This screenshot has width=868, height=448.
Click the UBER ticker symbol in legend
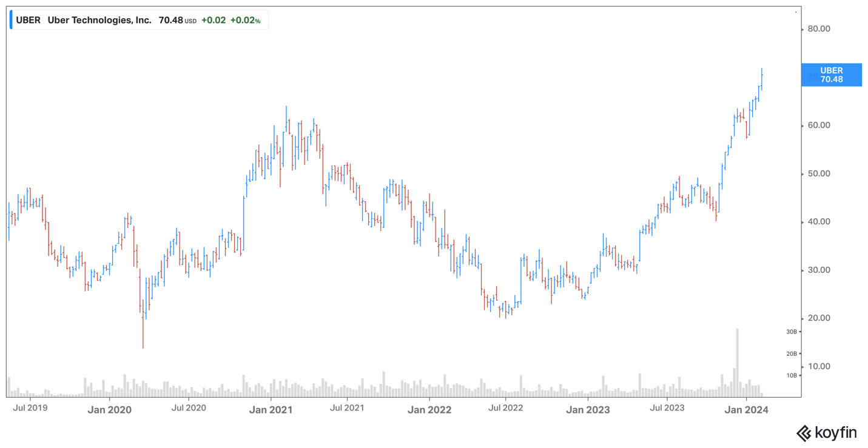click(x=28, y=20)
